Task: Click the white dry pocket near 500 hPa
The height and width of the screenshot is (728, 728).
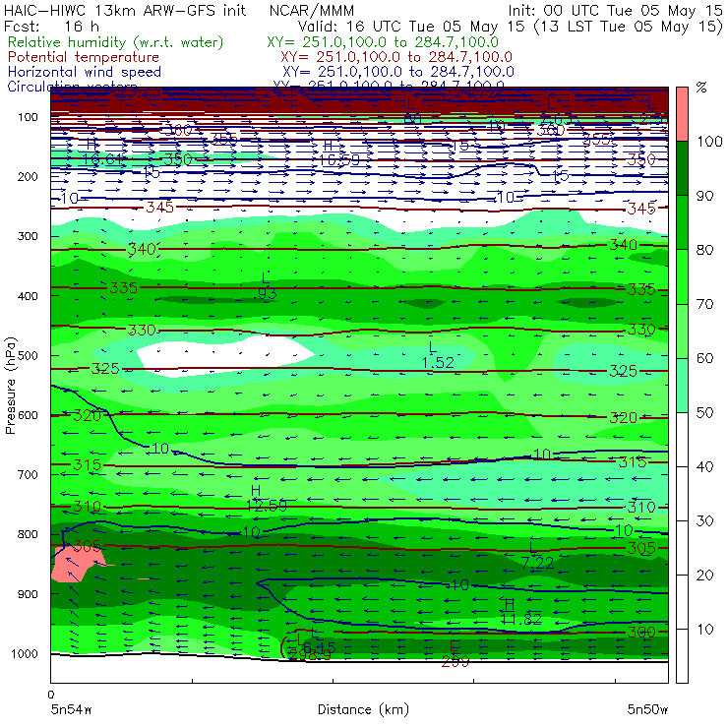Action: pos(226,354)
